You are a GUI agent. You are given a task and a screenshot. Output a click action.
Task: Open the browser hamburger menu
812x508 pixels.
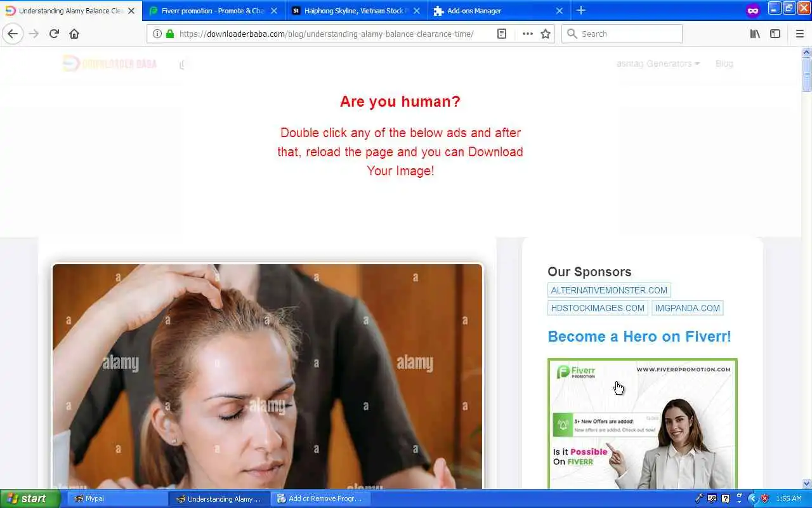tap(800, 34)
